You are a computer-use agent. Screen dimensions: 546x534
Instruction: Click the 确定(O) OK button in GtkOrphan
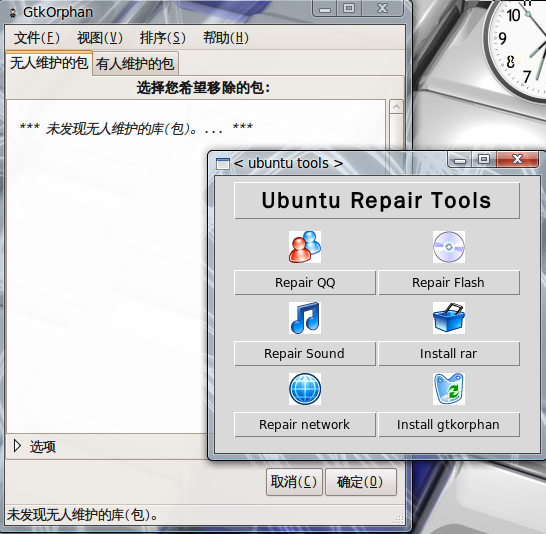[360, 482]
